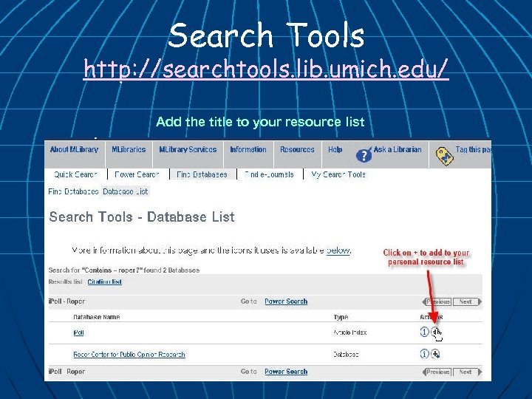Click the Ask a Librarian question-mark icon

pos(364,154)
